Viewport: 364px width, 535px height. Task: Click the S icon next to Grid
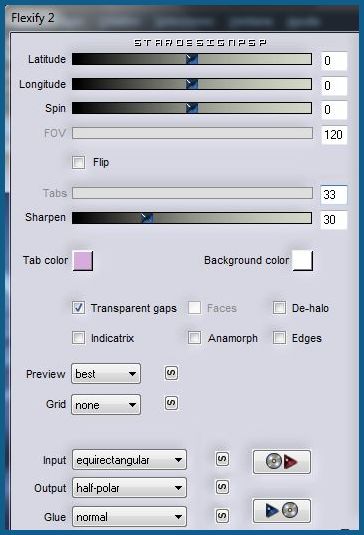171,403
